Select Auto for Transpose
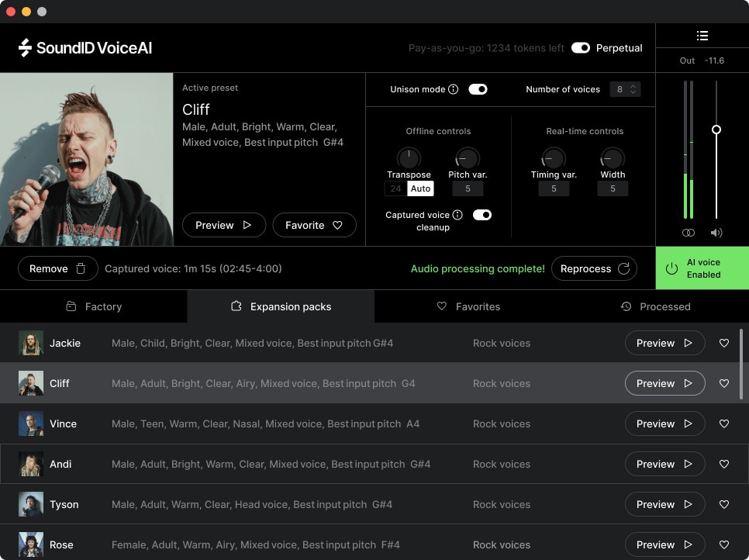Image resolution: width=749 pixels, height=560 pixels. (x=420, y=188)
